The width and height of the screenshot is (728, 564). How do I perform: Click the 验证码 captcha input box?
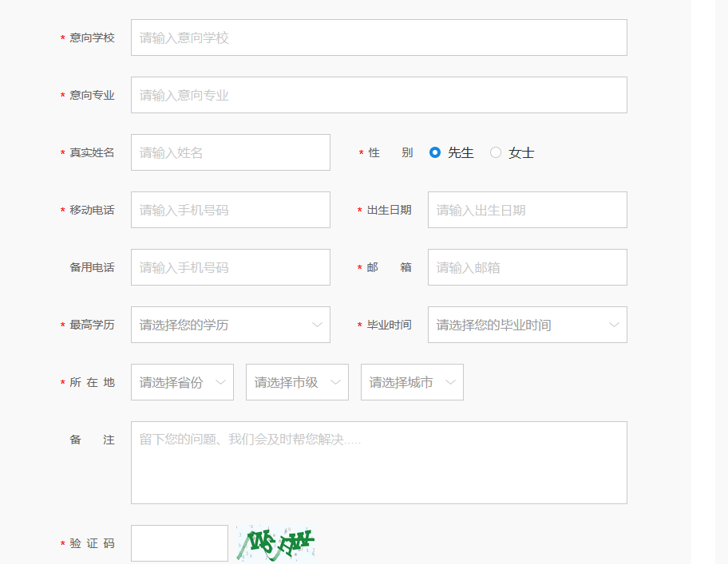pyautogui.click(x=180, y=543)
